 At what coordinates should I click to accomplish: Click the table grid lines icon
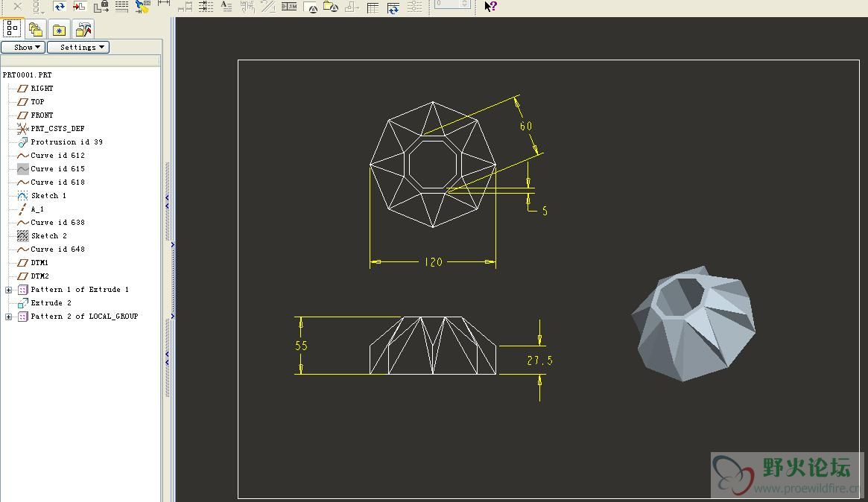[x=121, y=6]
